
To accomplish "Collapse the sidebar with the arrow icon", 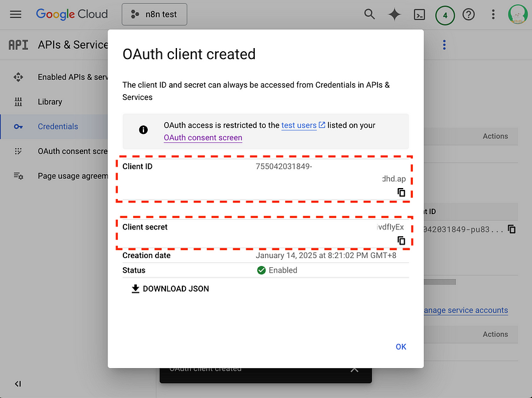I will [x=18, y=384].
